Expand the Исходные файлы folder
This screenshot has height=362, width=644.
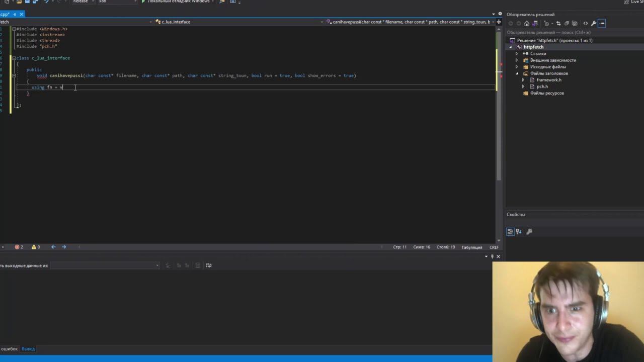point(517,67)
